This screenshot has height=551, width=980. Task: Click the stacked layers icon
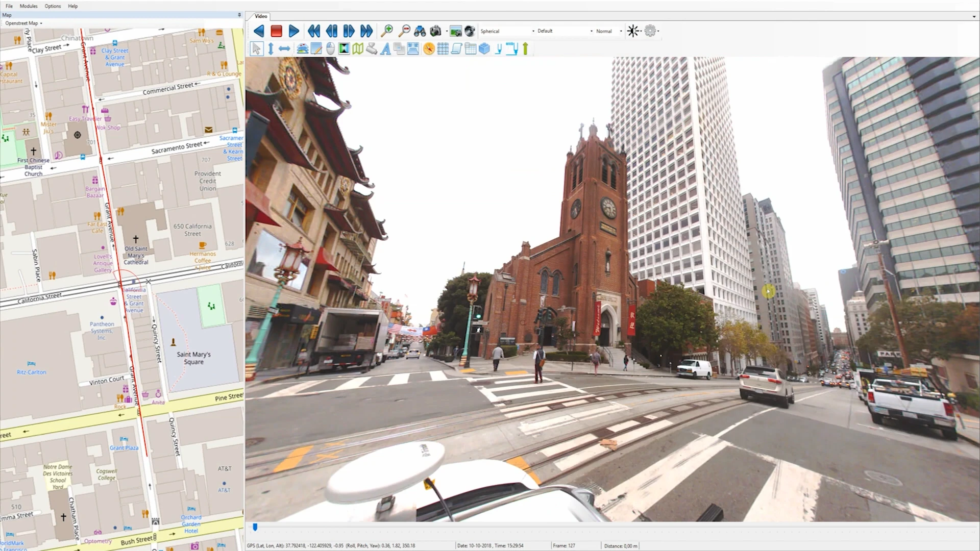(x=303, y=48)
